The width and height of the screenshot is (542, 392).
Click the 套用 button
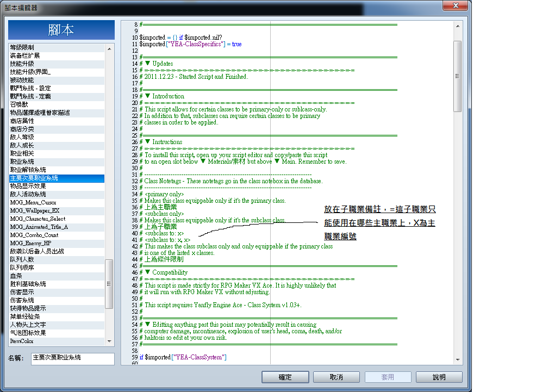(388, 377)
